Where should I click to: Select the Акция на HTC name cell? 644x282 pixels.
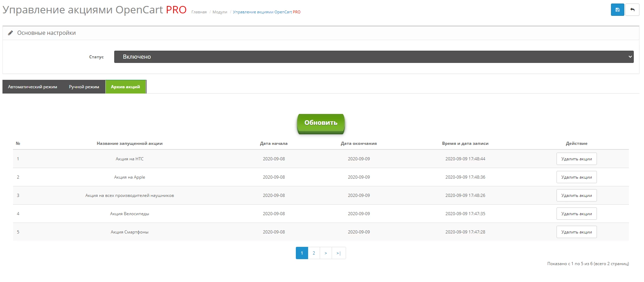[x=130, y=159]
